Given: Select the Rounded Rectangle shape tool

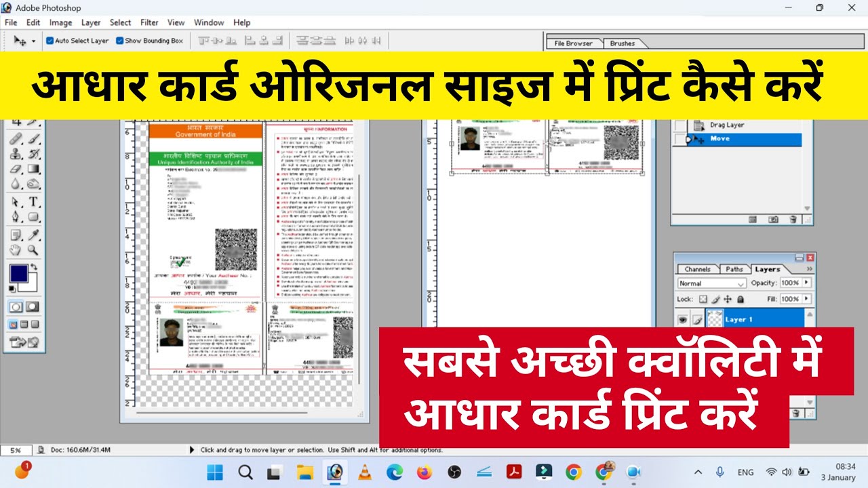Looking at the screenshot, I should click(33, 217).
